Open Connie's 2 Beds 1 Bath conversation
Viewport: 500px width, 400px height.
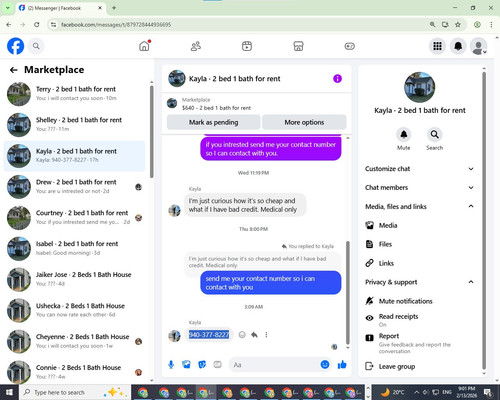coord(75,371)
